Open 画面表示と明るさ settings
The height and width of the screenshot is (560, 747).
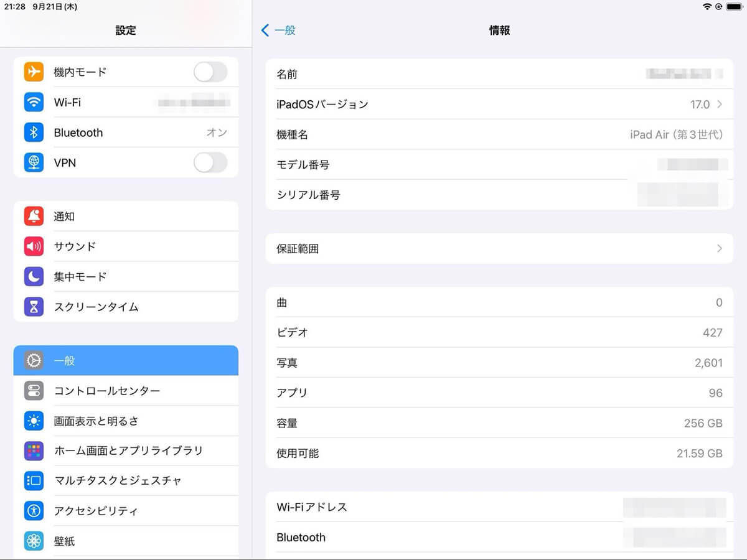(126, 421)
